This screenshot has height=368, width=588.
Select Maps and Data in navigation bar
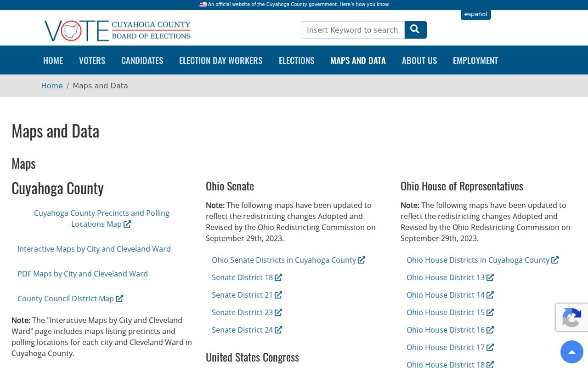(x=358, y=60)
